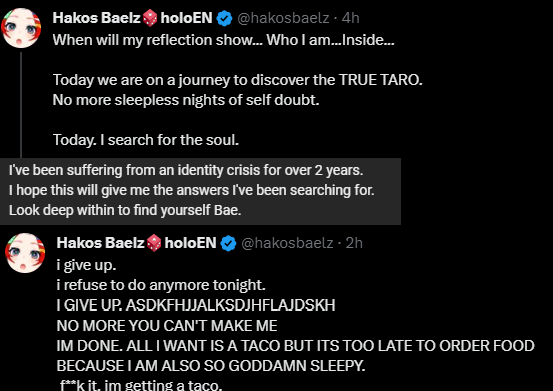Viewport: 553px width, 391px height.
Task: Click the 'Today. I search for the soul.' line
Action: coord(146,140)
